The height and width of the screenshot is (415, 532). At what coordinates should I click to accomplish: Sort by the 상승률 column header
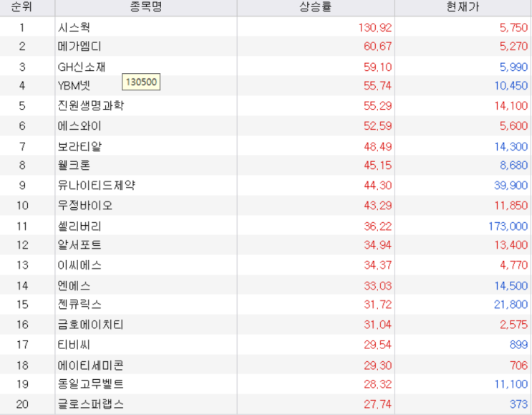(x=315, y=6)
